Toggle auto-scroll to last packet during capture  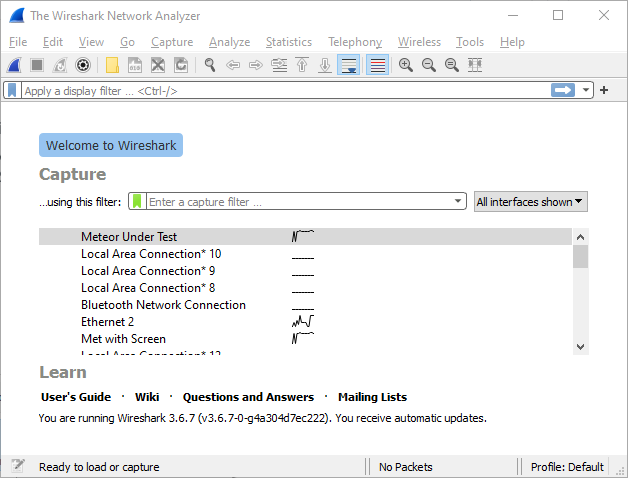tap(348, 65)
